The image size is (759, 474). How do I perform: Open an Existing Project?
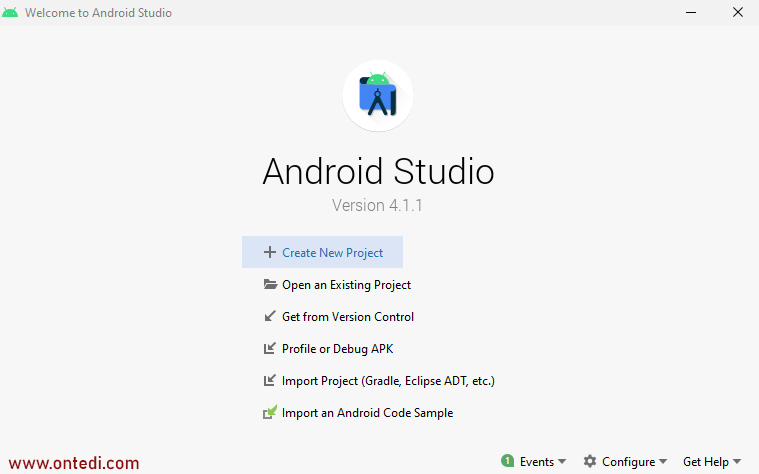(x=346, y=285)
